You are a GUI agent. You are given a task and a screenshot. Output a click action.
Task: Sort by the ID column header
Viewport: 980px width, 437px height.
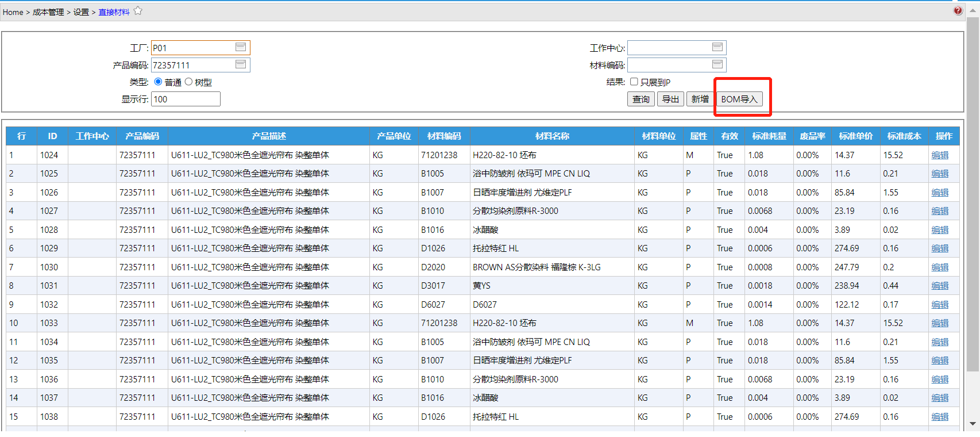tap(52, 136)
